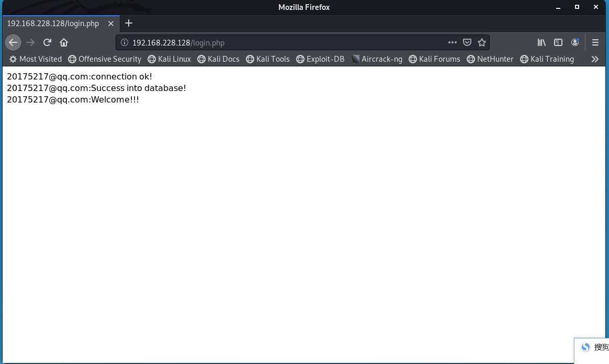
Task: Open the Kali Forums bookmark
Action: (434, 59)
